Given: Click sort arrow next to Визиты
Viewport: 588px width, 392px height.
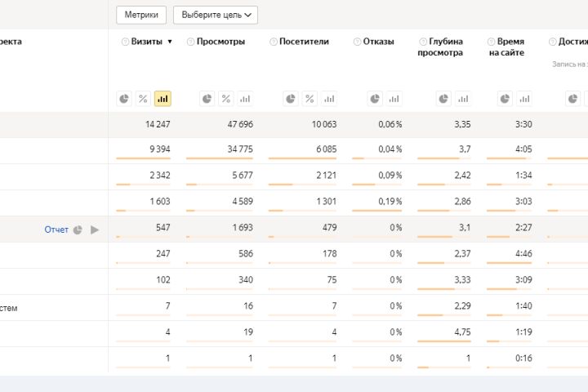Looking at the screenshot, I should [x=170, y=42].
